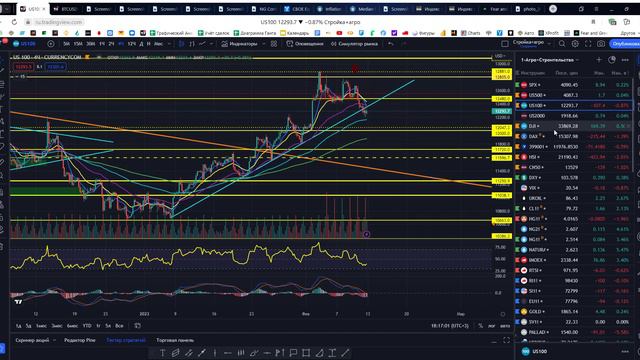Open the USD price scale currency dropdown
This screenshot has width=640, height=360.
click(x=500, y=56)
